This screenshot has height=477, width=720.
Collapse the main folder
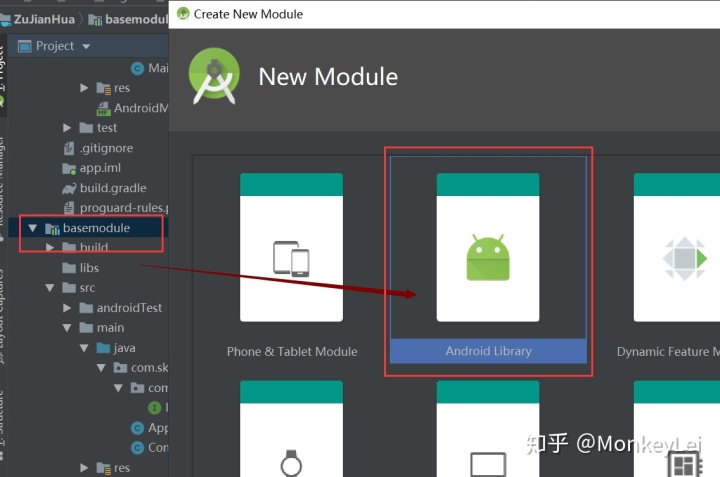(x=67, y=328)
